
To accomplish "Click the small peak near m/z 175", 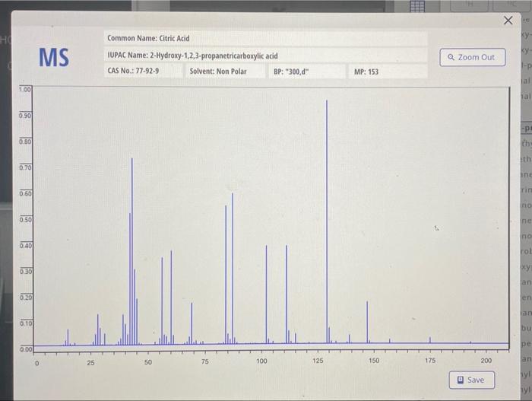I will 430,340.
